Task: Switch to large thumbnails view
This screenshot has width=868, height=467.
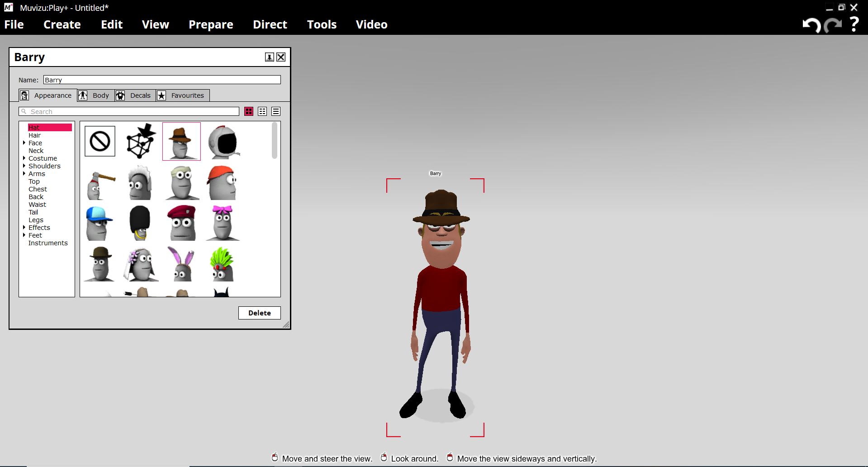Action: pos(249,111)
